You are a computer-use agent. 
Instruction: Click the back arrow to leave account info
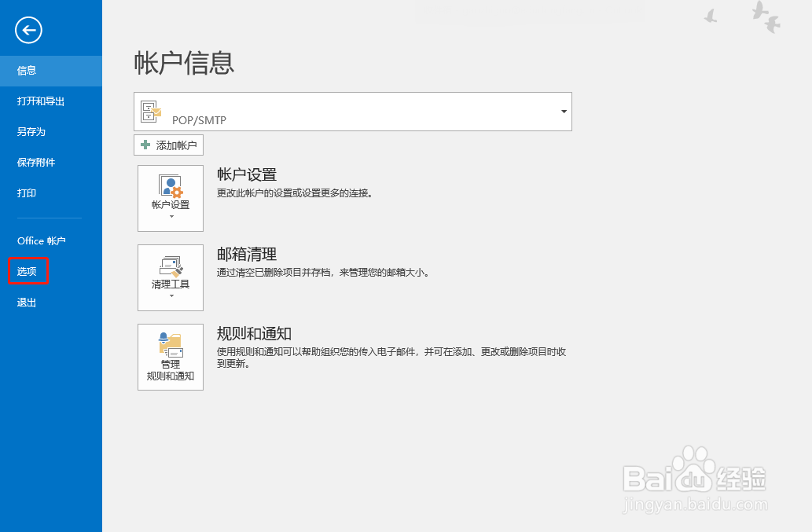point(28,30)
